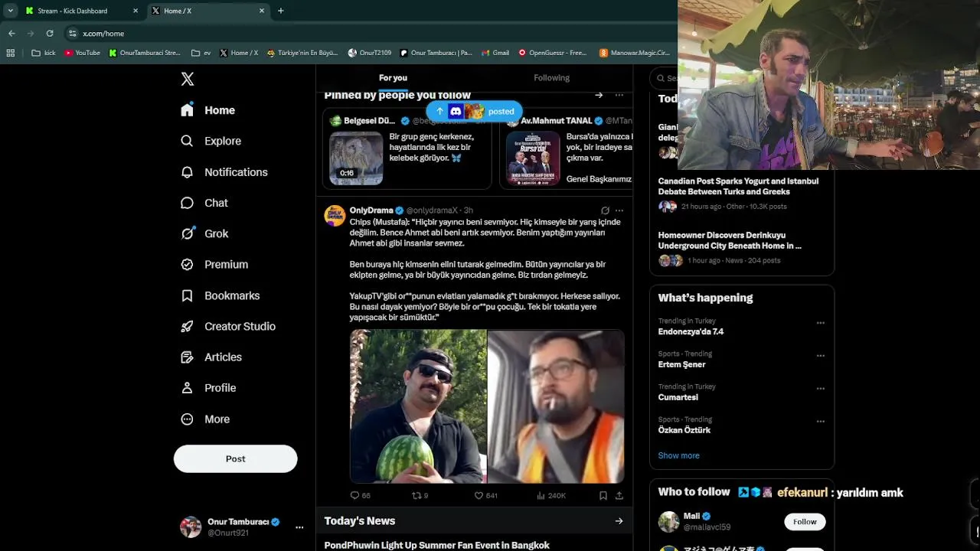Switch to Stream - Kick Dashboard tab

point(83,11)
